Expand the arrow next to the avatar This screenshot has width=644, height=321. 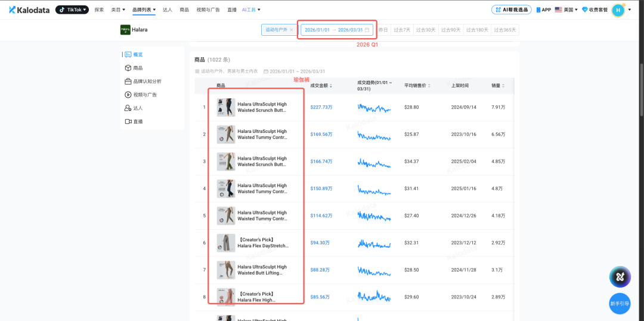(x=630, y=10)
